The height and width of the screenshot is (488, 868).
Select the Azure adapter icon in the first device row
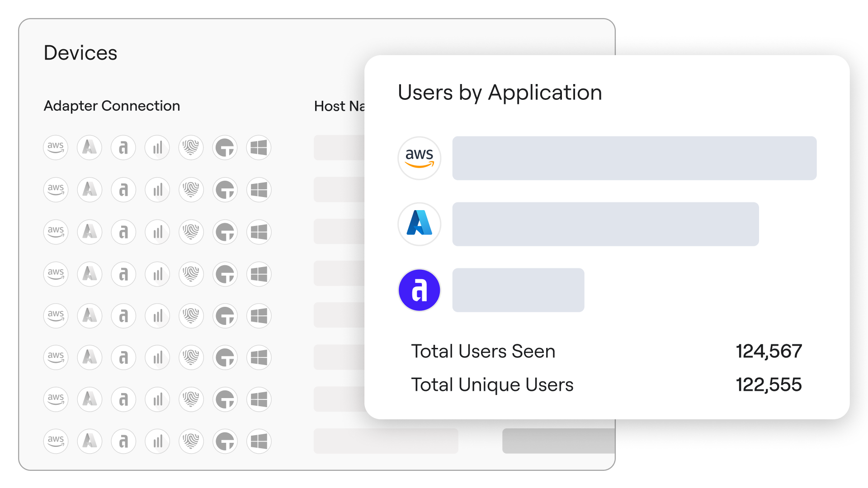click(x=90, y=147)
